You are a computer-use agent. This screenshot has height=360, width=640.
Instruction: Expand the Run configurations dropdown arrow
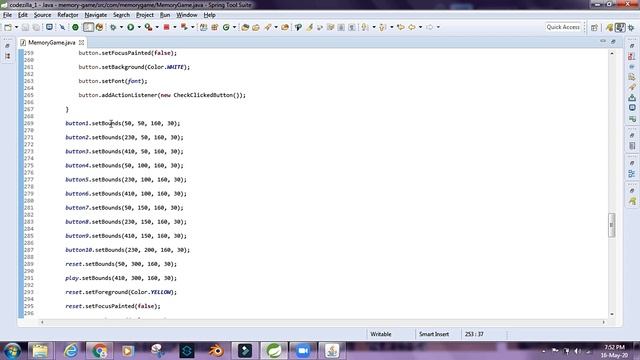[139, 27]
